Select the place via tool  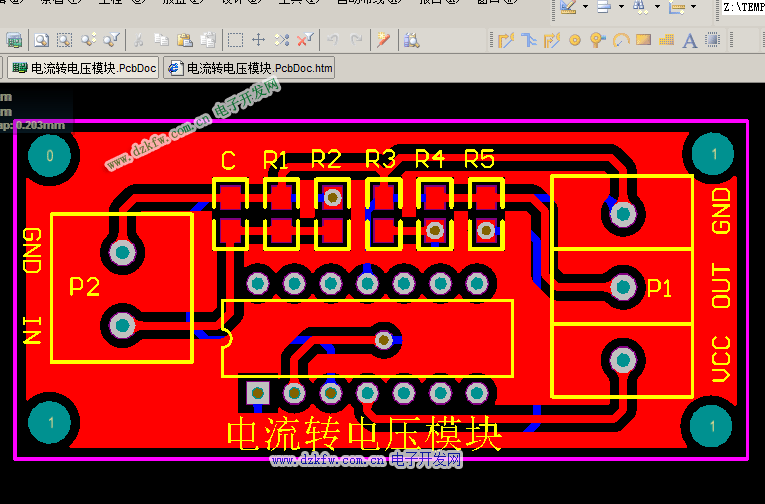coord(597,40)
